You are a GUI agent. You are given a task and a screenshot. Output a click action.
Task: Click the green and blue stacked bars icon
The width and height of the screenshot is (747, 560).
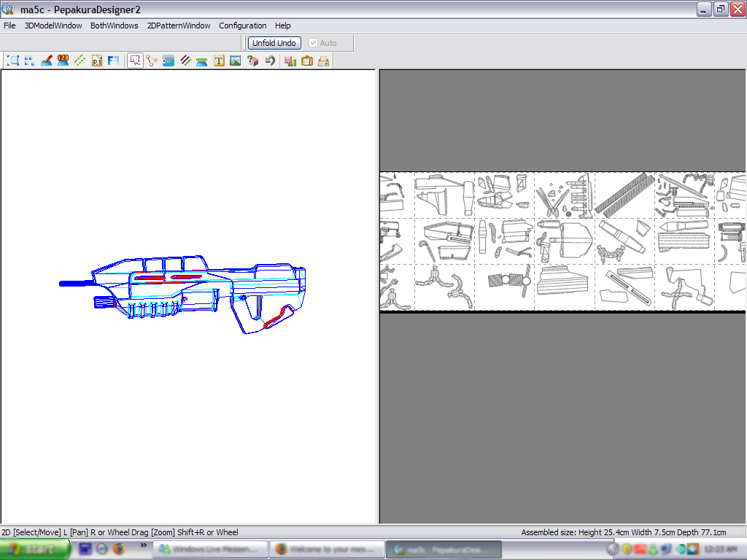[202, 61]
